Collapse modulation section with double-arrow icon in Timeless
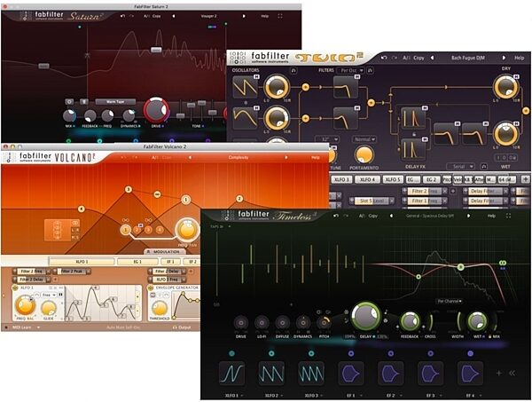532x402 pixels. click(x=512, y=373)
